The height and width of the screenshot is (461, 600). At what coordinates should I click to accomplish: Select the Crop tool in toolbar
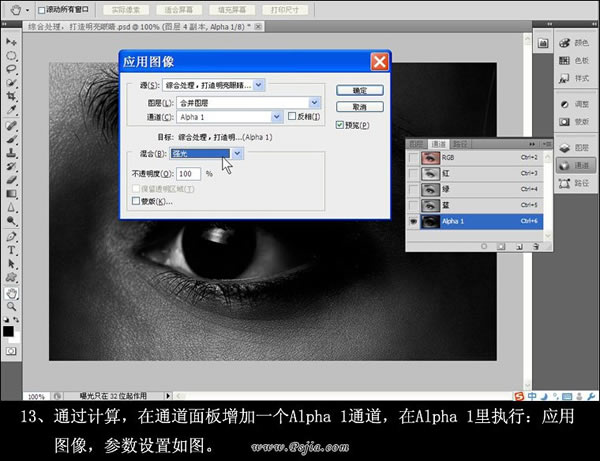[11, 96]
